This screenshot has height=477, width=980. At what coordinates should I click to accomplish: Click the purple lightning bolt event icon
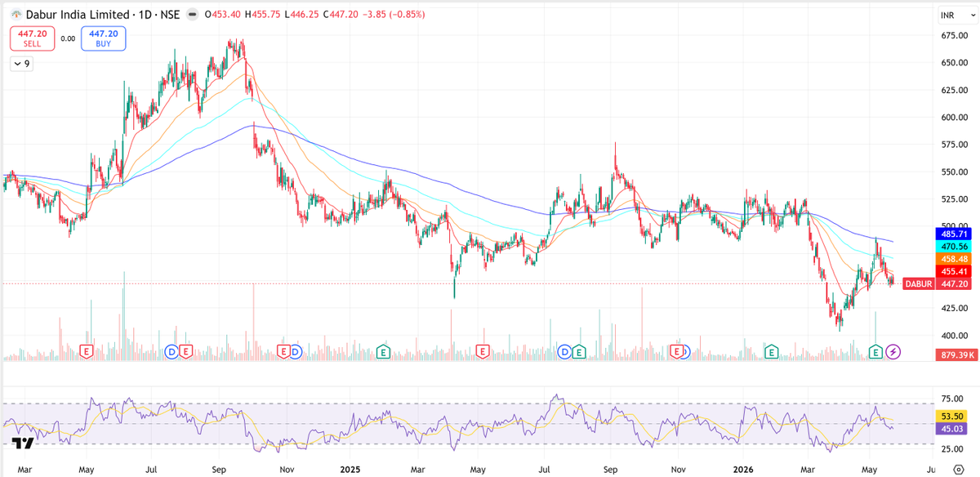[893, 352]
